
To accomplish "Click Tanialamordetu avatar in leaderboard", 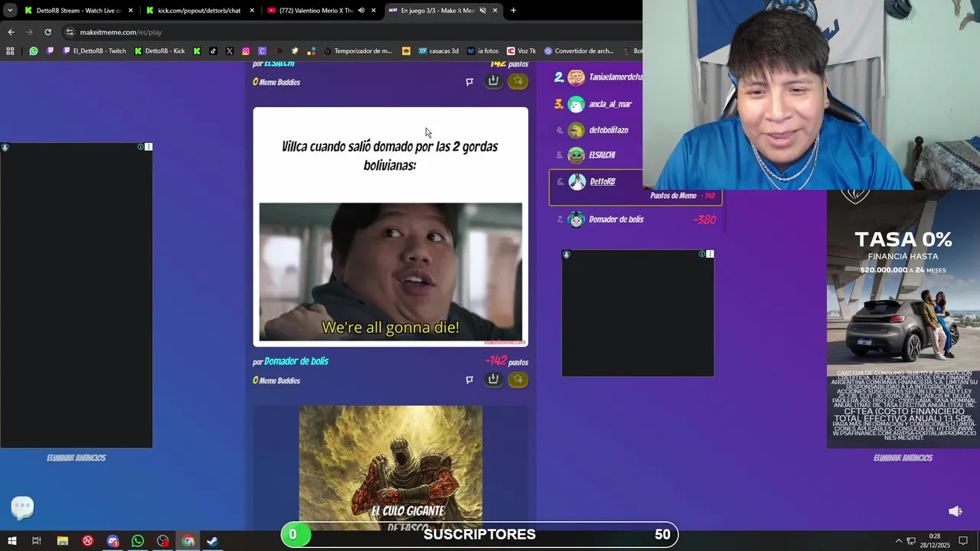I will (577, 77).
